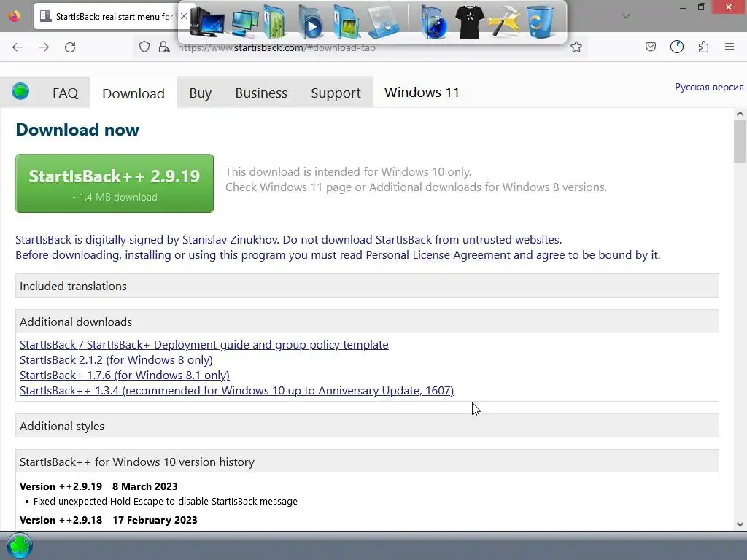Expand the Additional styles section
Viewport: 747px width, 560px height.
point(367,426)
